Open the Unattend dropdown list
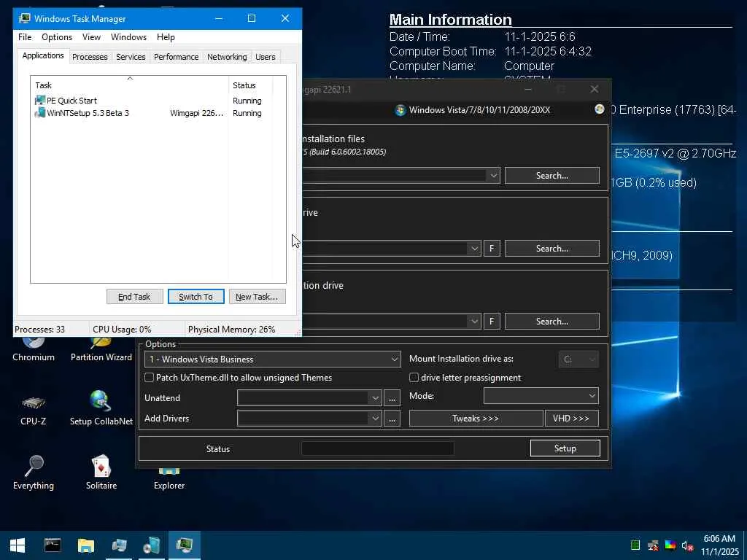 375,398
